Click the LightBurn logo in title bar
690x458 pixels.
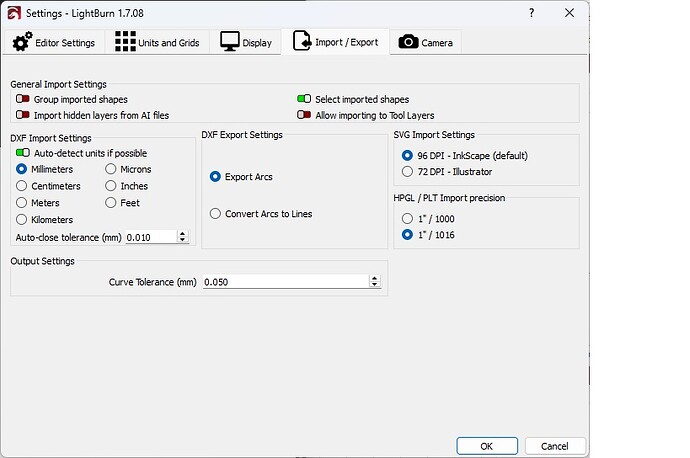pos(13,12)
